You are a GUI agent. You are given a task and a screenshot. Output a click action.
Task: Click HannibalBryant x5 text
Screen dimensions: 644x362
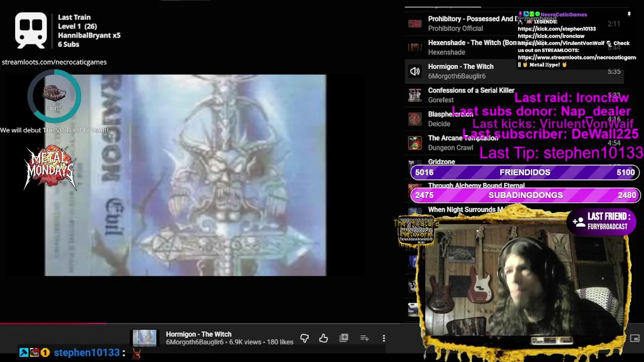pos(89,35)
